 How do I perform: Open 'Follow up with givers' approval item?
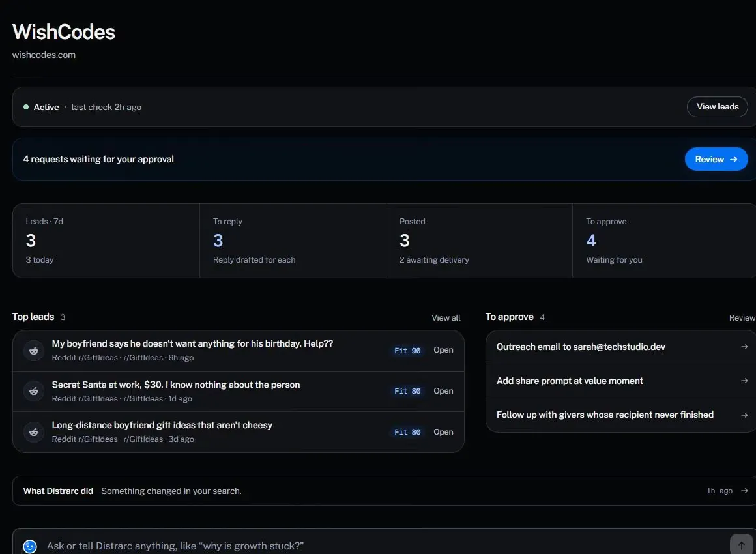point(621,415)
